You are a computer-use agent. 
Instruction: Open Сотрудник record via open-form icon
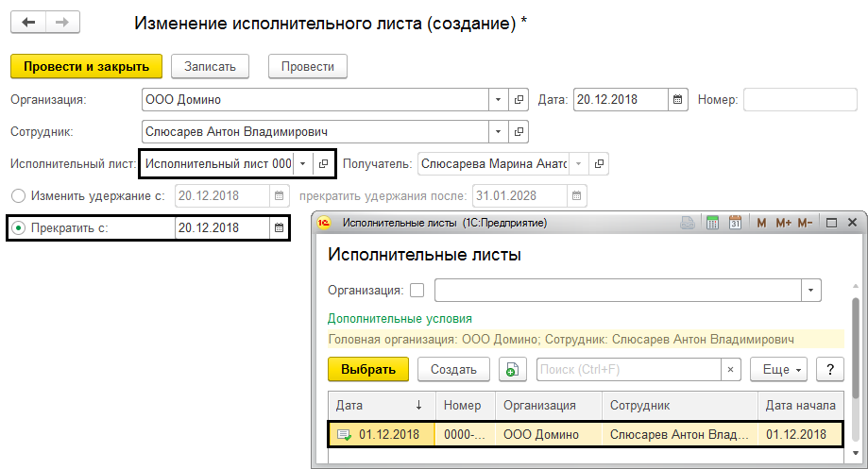click(519, 131)
